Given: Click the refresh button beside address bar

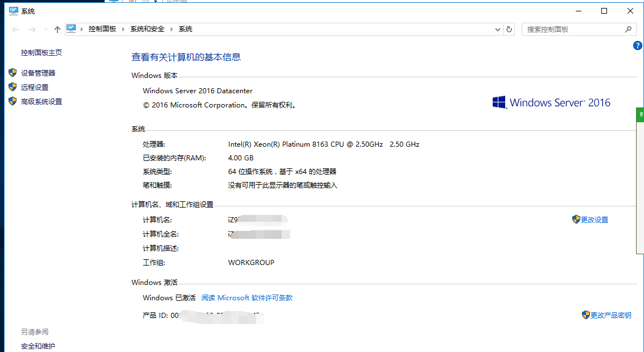Looking at the screenshot, I should point(509,29).
